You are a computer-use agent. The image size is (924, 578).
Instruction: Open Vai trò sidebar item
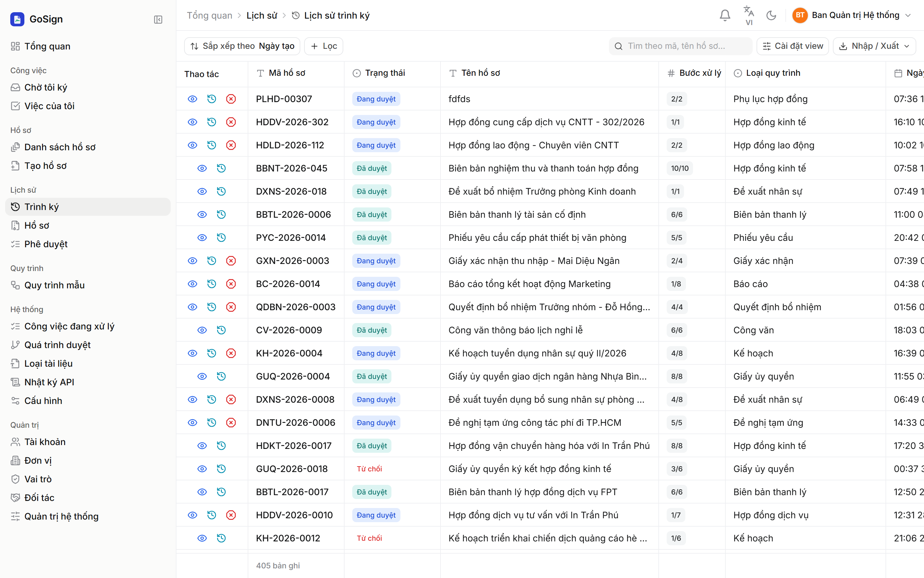88,479
